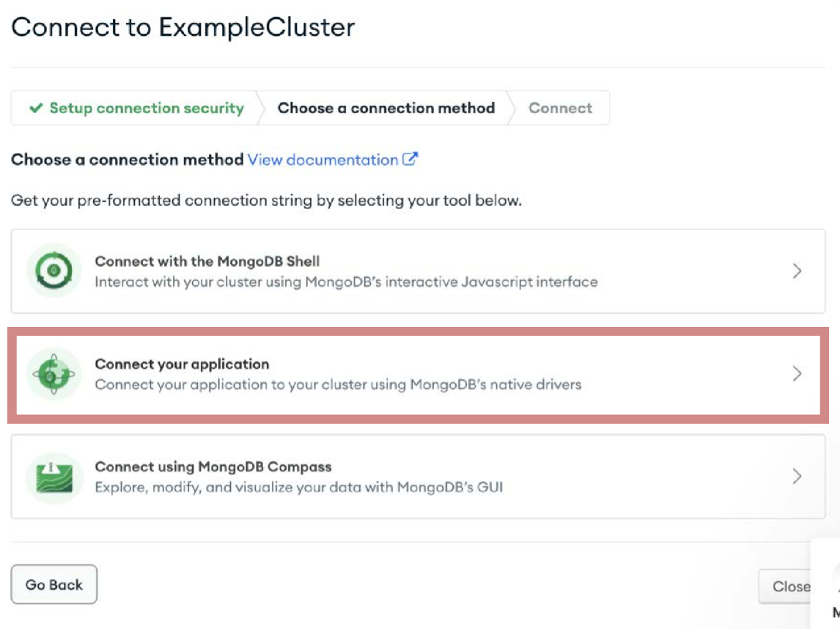
Task: Select the Connect your application title
Action: (182, 364)
